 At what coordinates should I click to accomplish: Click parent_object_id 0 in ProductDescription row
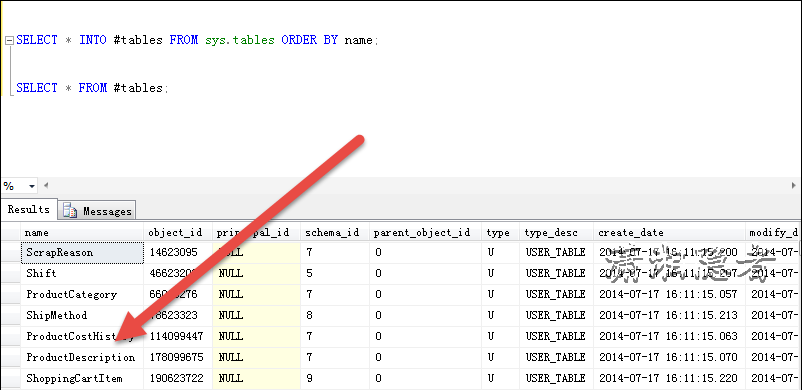click(426, 357)
